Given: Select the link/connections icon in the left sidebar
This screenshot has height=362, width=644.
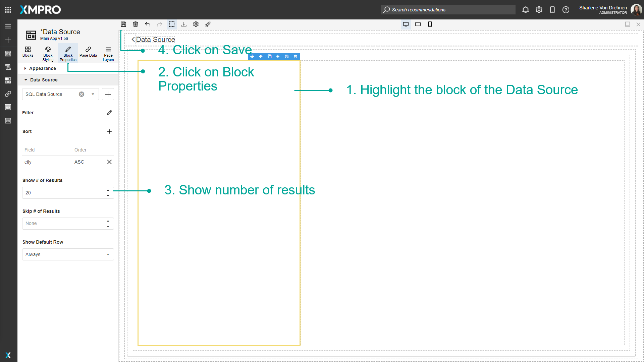Looking at the screenshot, I should (8, 94).
